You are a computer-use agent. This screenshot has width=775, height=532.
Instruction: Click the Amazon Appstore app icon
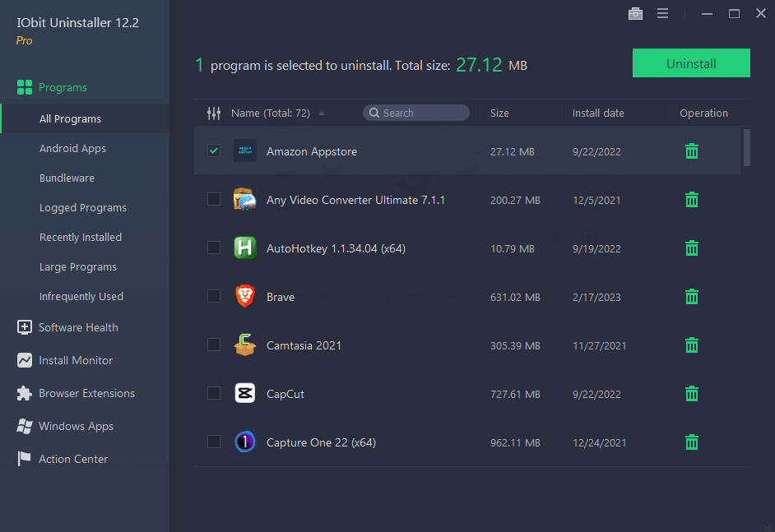pyautogui.click(x=244, y=150)
